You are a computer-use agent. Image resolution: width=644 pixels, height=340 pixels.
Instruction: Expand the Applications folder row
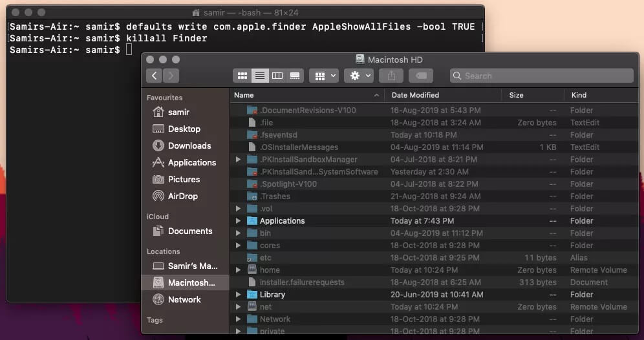[x=238, y=221]
